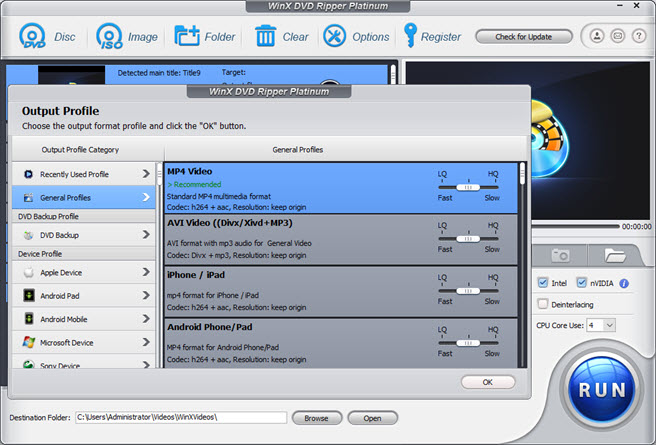Open Options with the wrench icon

(334, 37)
